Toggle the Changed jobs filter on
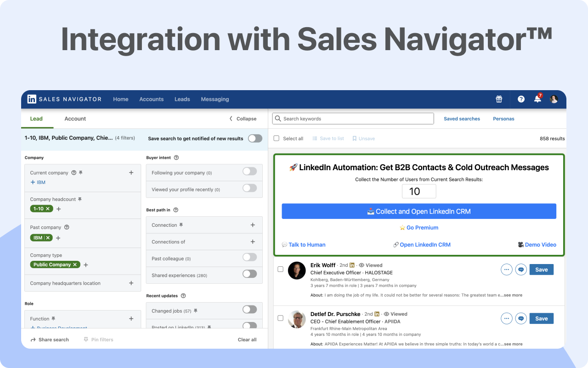Screen dimensions: 588x368 pos(249,309)
